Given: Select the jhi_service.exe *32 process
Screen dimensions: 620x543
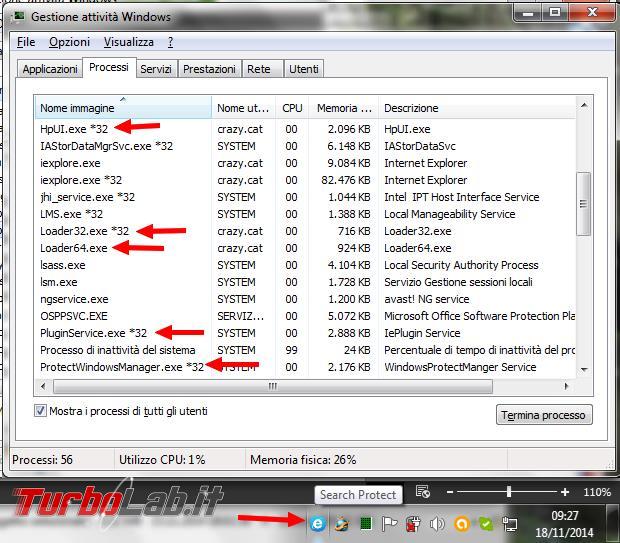Looking at the screenshot, I should [x=305, y=197].
